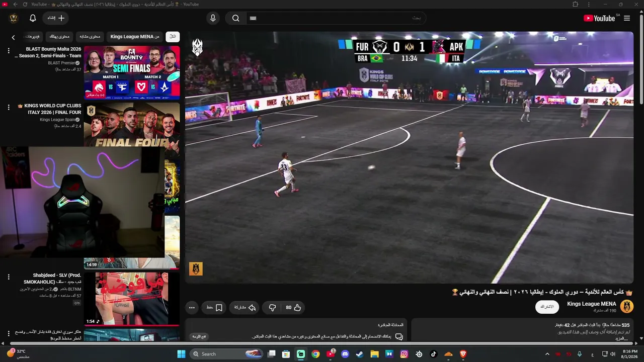Open more actions ellipsis under the video
644x362 pixels.
pyautogui.click(x=192, y=307)
